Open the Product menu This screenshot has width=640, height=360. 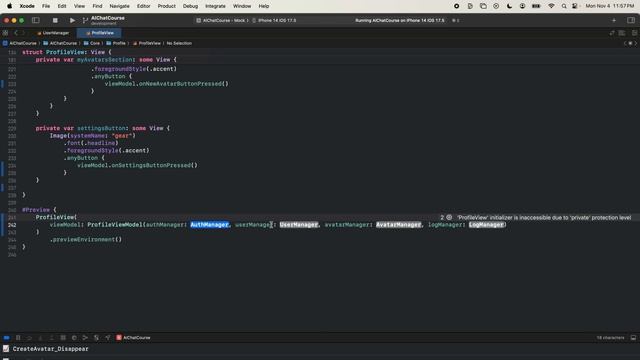(x=167, y=6)
